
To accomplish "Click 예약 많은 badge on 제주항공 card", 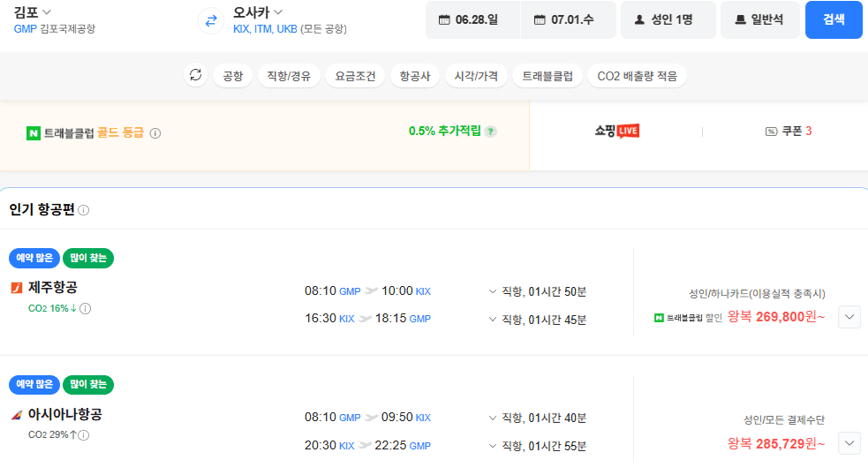I will click(x=34, y=258).
